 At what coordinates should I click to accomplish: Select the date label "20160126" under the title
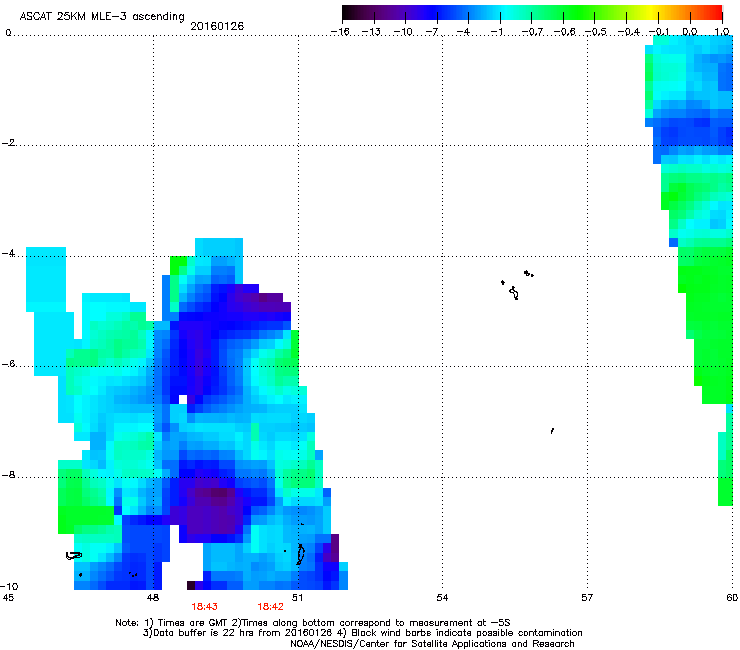point(217,26)
